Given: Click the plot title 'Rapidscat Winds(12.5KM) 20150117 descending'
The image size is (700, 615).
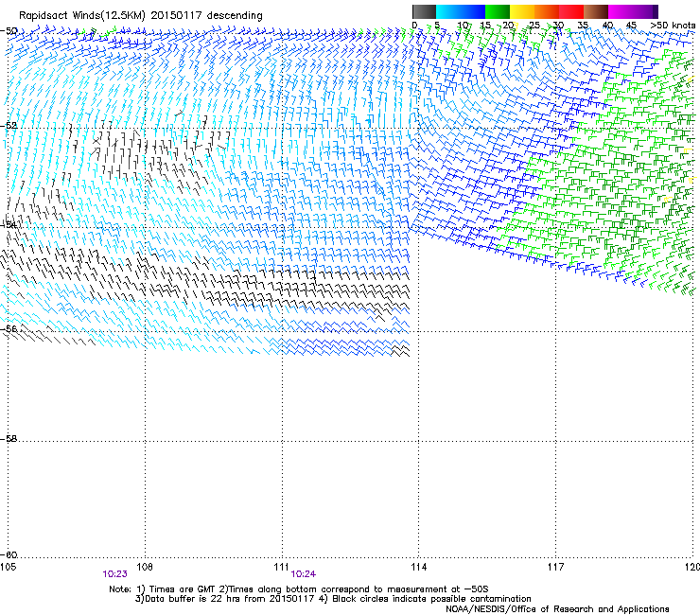Looking at the screenshot, I should pyautogui.click(x=141, y=16).
